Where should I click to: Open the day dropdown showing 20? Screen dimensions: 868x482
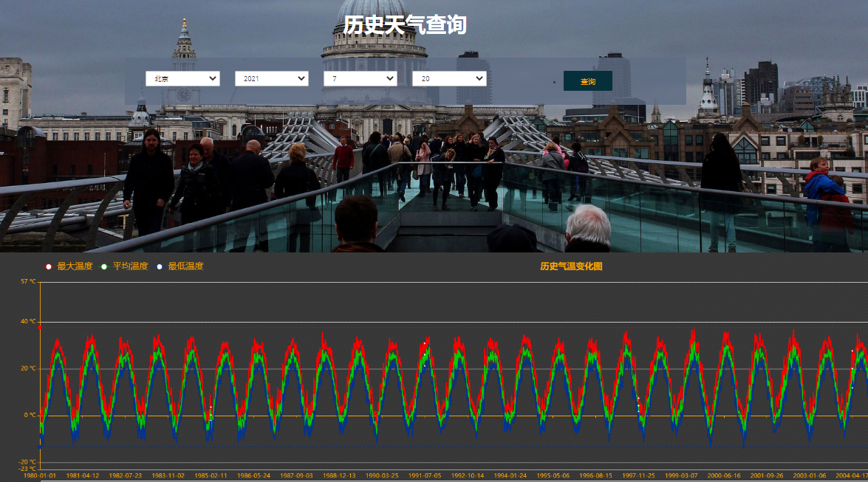tap(449, 78)
